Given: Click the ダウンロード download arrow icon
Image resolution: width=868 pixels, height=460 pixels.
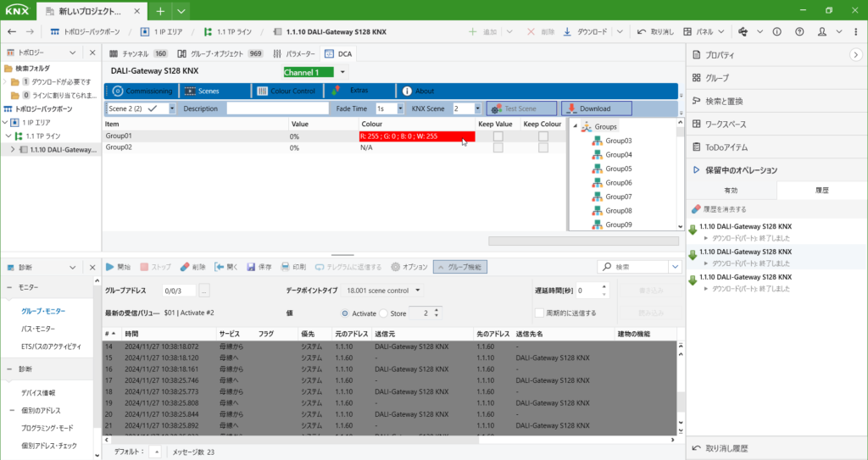Looking at the screenshot, I should tap(567, 32).
